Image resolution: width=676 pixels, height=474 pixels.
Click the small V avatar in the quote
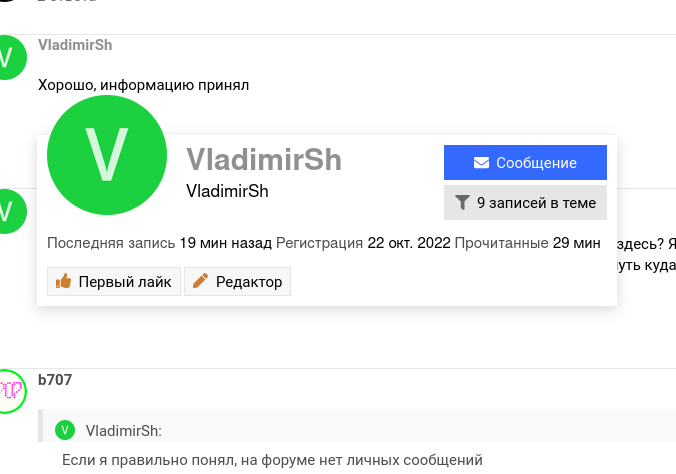(x=65, y=430)
